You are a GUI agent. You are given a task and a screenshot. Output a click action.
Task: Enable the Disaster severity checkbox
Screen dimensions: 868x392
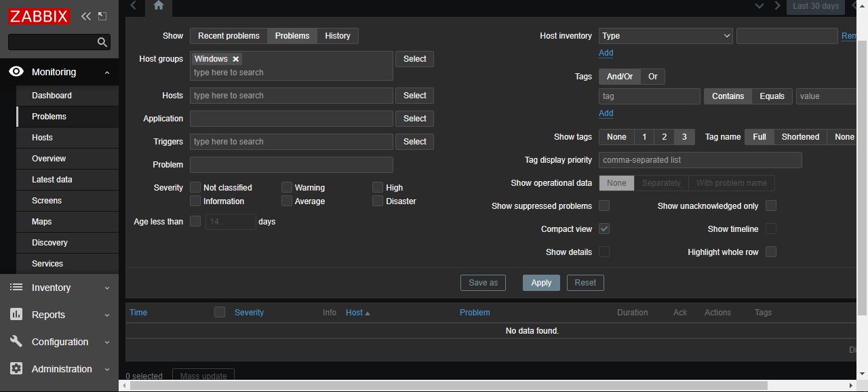[378, 201]
